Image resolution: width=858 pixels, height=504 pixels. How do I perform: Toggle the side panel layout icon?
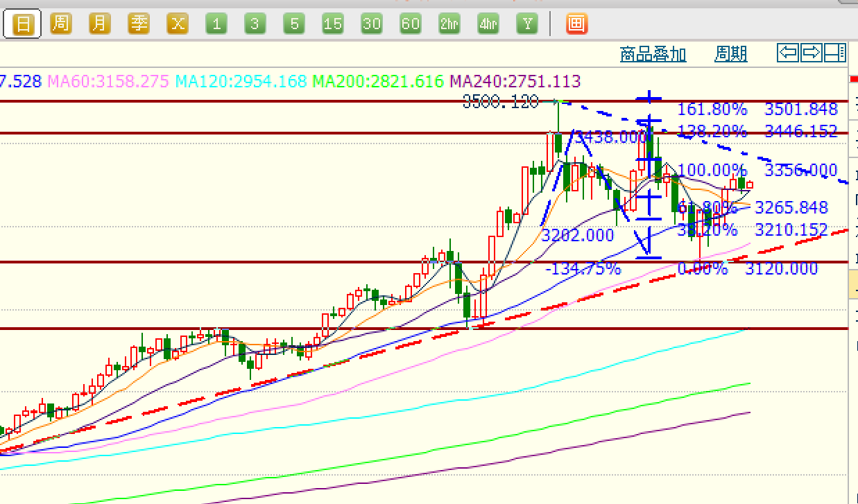pyautogui.click(x=835, y=52)
